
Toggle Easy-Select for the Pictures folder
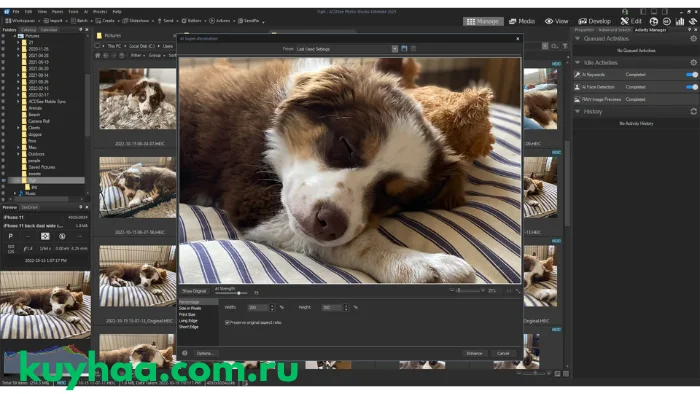pos(4,36)
